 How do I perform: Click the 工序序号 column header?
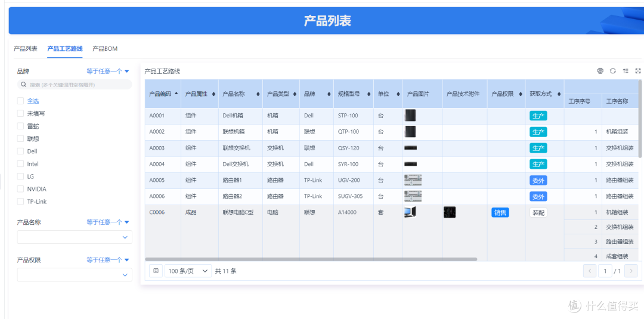coord(583,101)
